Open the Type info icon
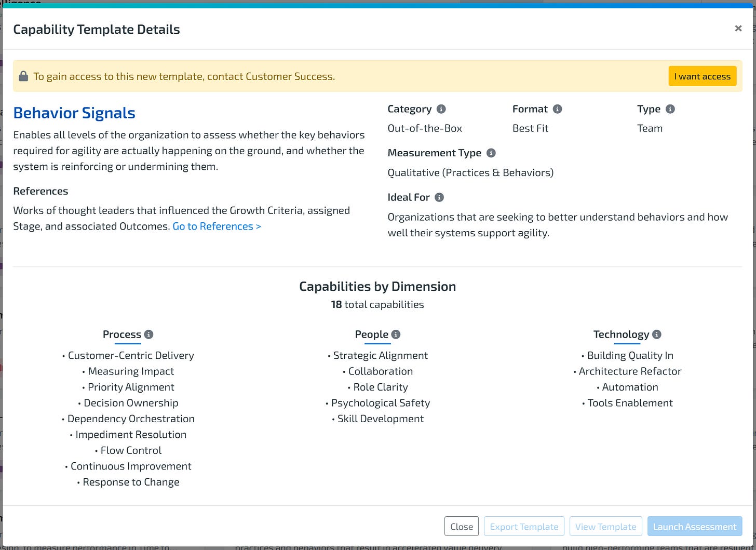The image size is (756, 550). 670,109
